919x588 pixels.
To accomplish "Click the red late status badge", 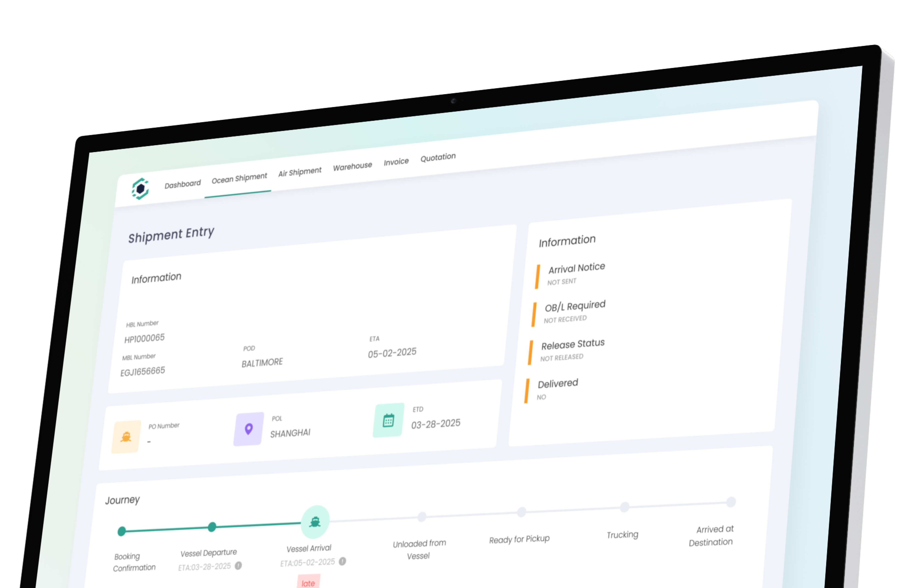I will [x=308, y=583].
